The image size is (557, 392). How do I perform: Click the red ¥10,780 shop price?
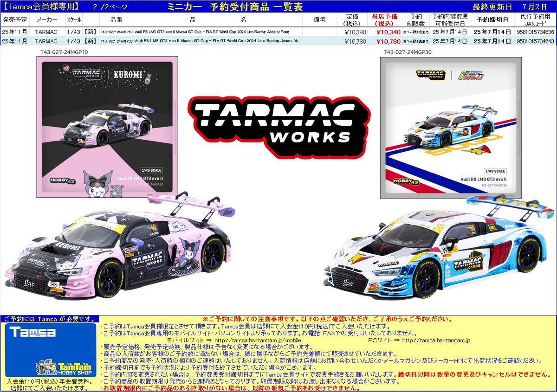click(x=388, y=41)
